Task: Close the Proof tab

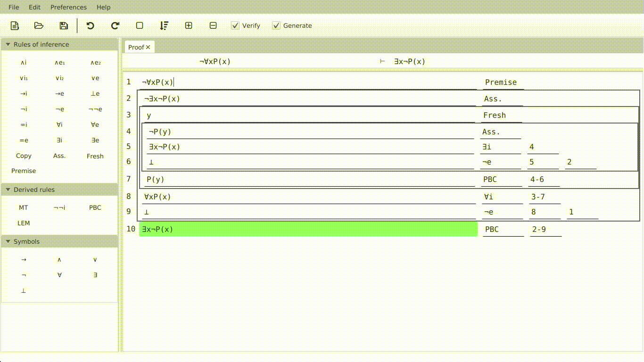Action: (148, 47)
